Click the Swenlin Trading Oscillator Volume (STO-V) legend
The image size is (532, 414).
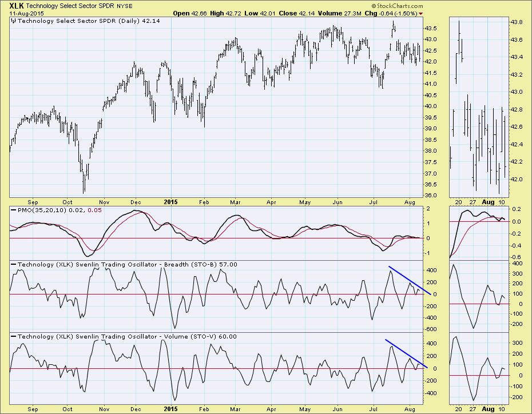tap(127, 337)
